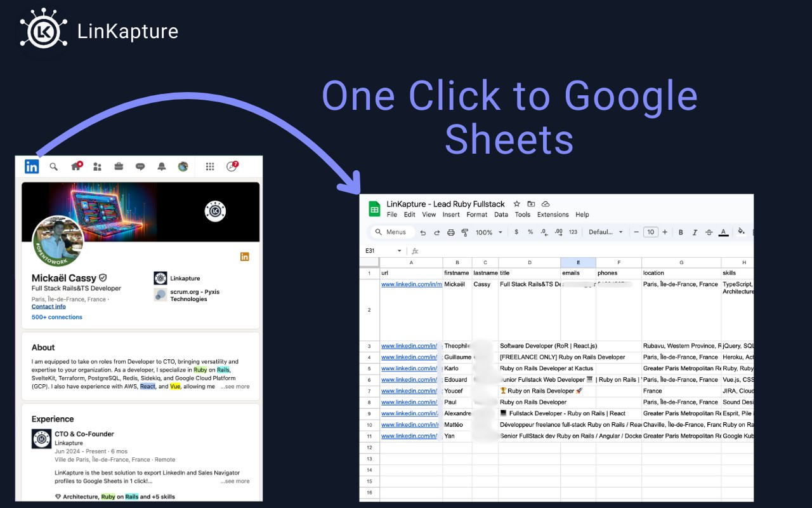The height and width of the screenshot is (508, 812).
Task: Open Theophile's linkedin URL in row 3
Action: point(409,346)
